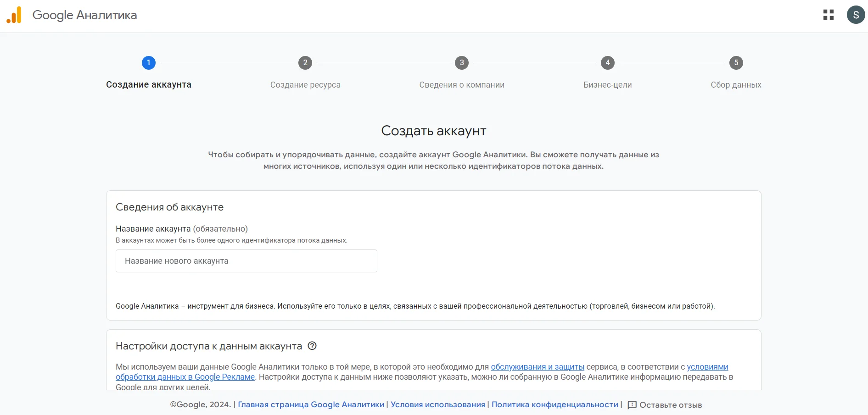
Task: Click Оставьте отзыв feedback button
Action: tap(665, 405)
